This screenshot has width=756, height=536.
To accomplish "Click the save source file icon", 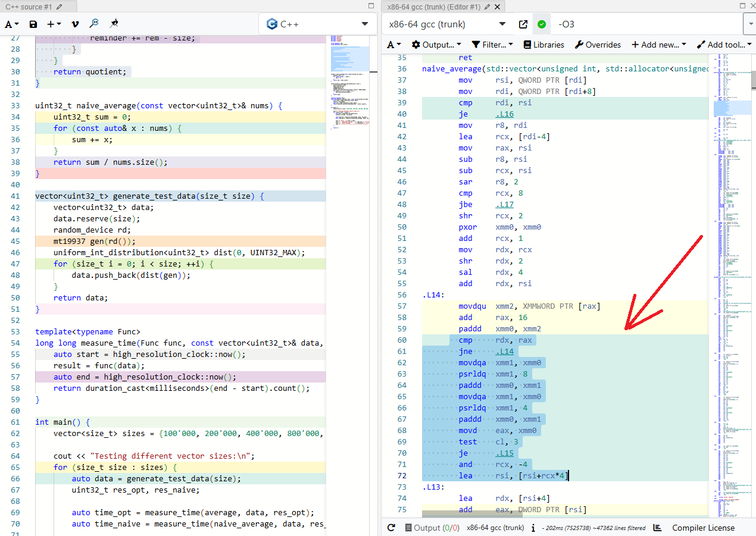I will 33,24.
